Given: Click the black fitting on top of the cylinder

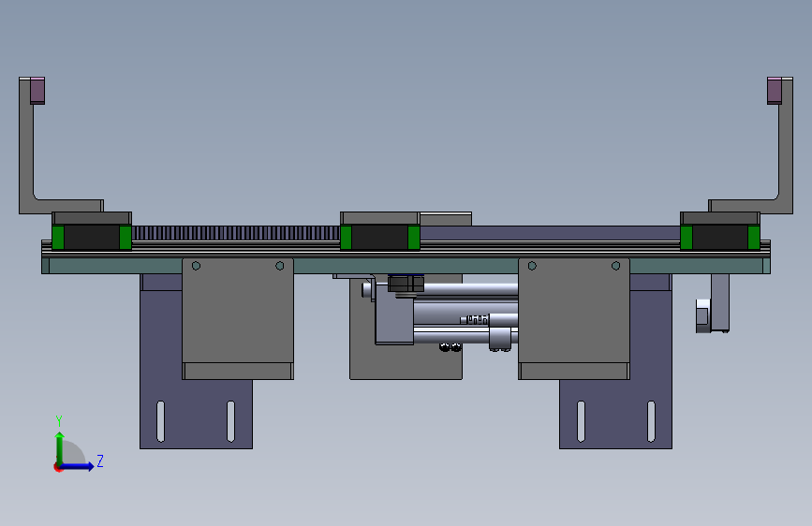Looking at the screenshot, I should click(x=406, y=285).
